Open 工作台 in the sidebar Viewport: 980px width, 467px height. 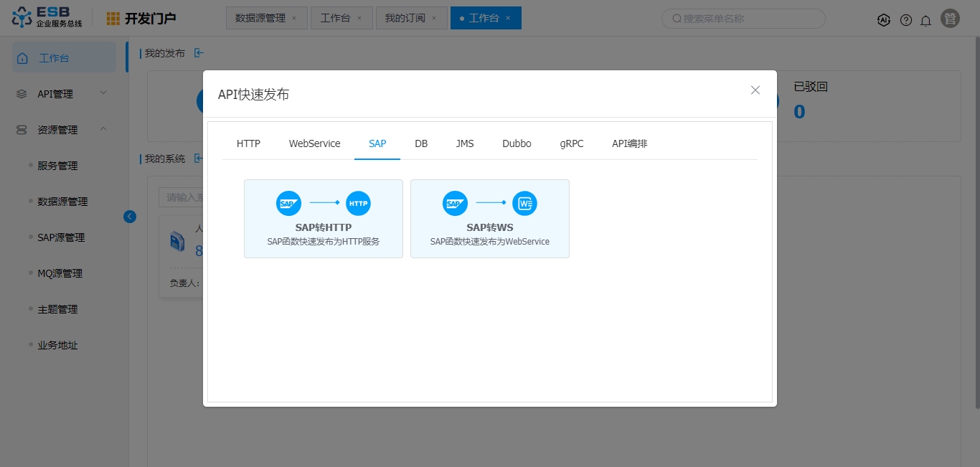click(63, 58)
